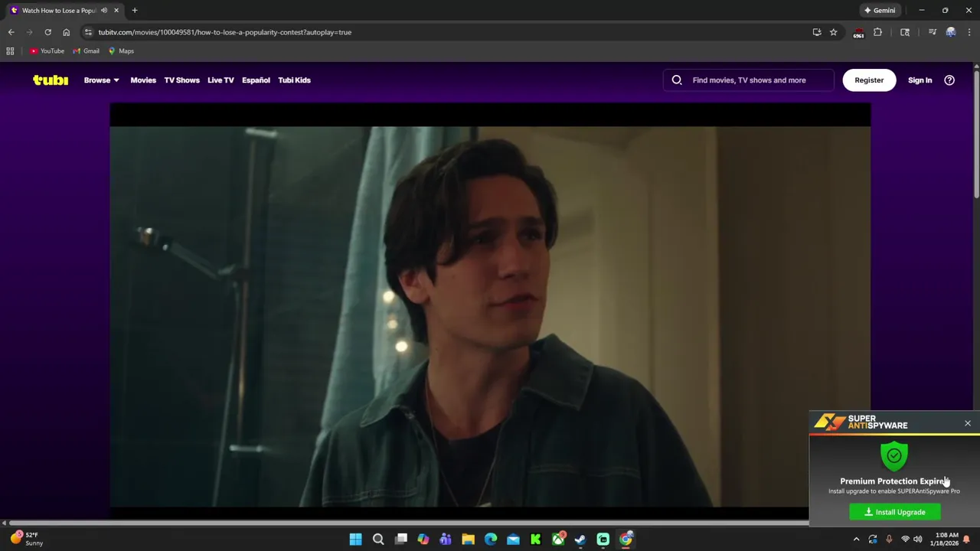
Task: Click the vertical page scrollbar
Action: point(976,134)
